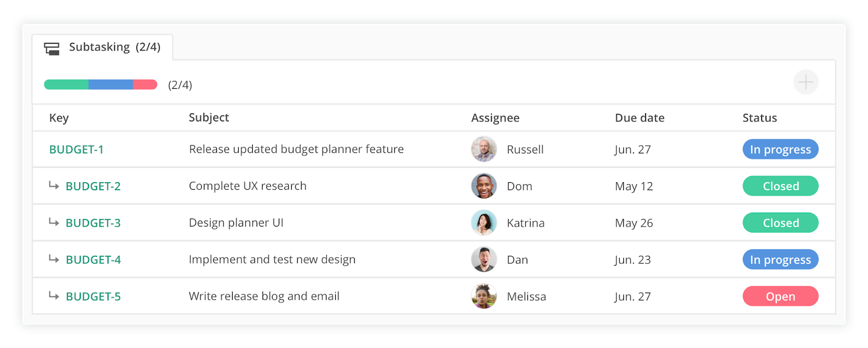Sort by the Due date column header

pos(640,118)
